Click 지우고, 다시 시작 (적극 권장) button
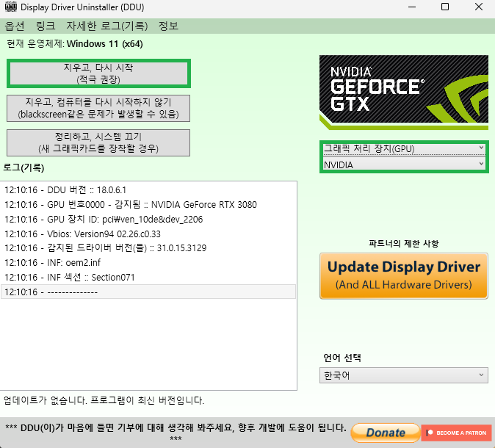 point(98,73)
